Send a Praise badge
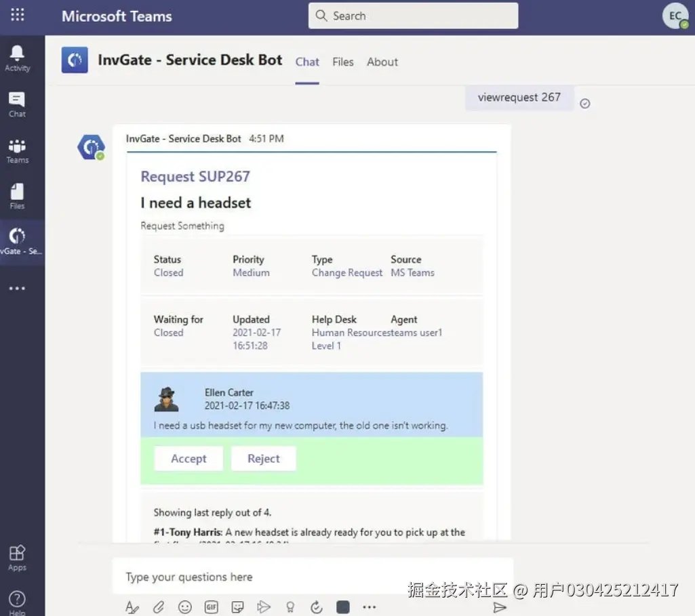 point(290,607)
